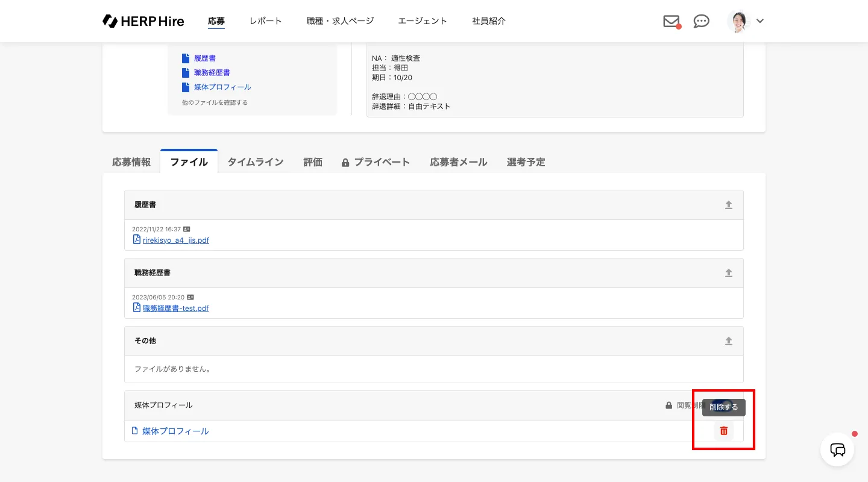This screenshot has height=482, width=868.
Task: Open the HERP Hire logo home
Action: [x=143, y=21]
